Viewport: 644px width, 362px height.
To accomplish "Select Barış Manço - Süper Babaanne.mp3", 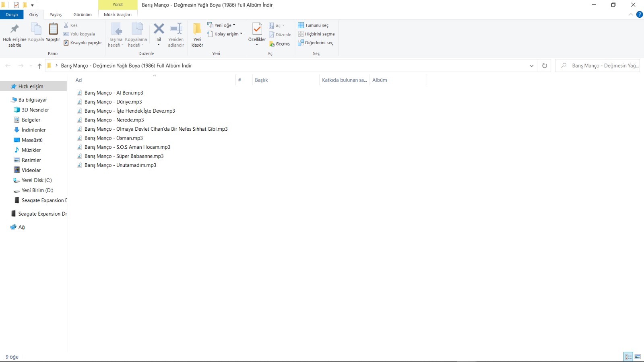I will coord(120,156).
